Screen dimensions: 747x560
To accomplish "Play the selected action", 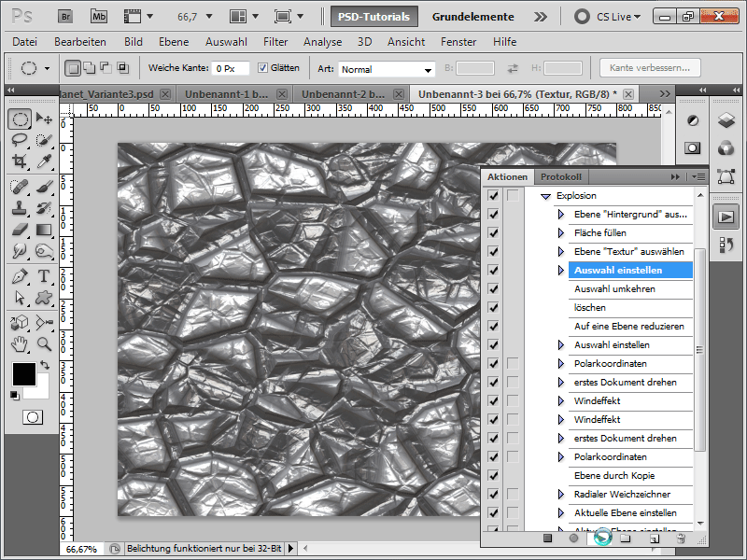I will (602, 539).
